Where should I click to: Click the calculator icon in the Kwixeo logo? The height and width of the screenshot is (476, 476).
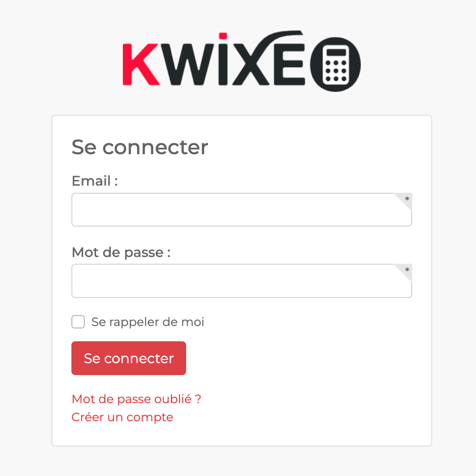(336, 64)
